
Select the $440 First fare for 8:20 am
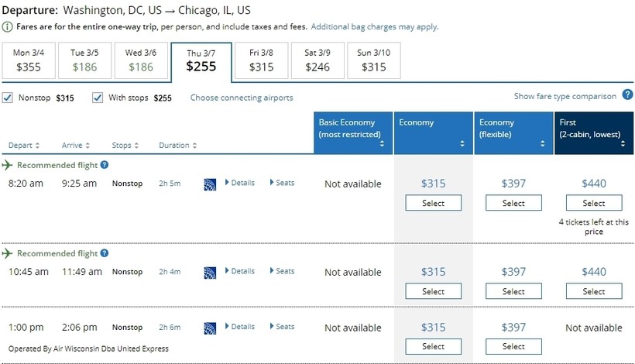(x=594, y=203)
